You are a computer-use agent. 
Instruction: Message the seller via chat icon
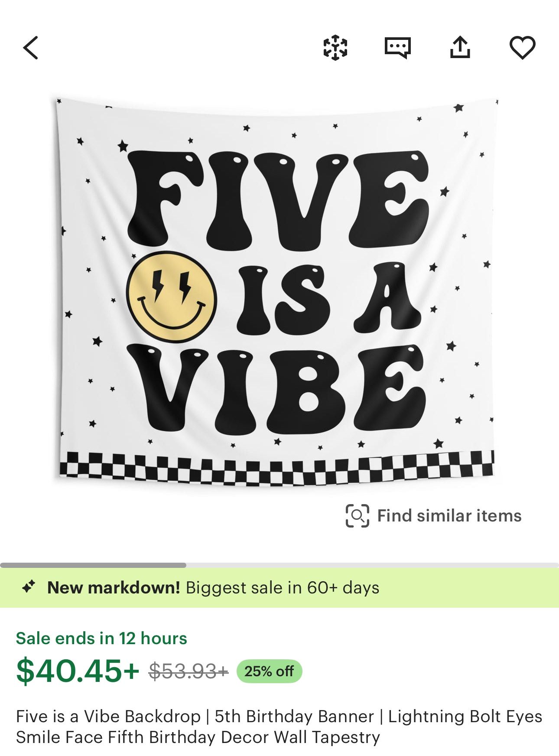tap(397, 48)
